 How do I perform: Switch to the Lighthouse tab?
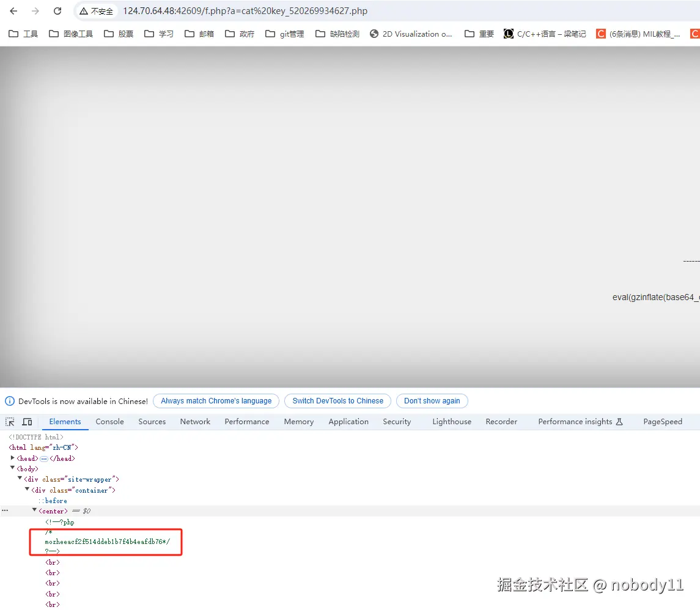coord(452,422)
